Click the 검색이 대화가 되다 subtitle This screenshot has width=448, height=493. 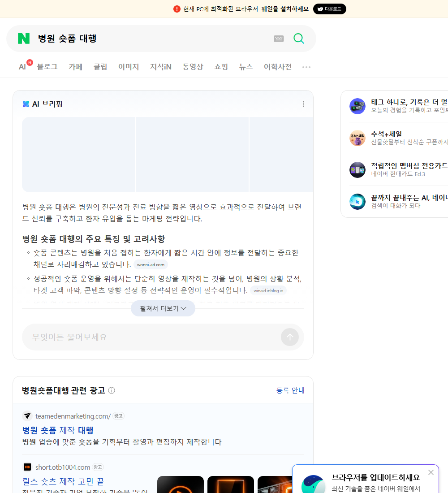[396, 206]
